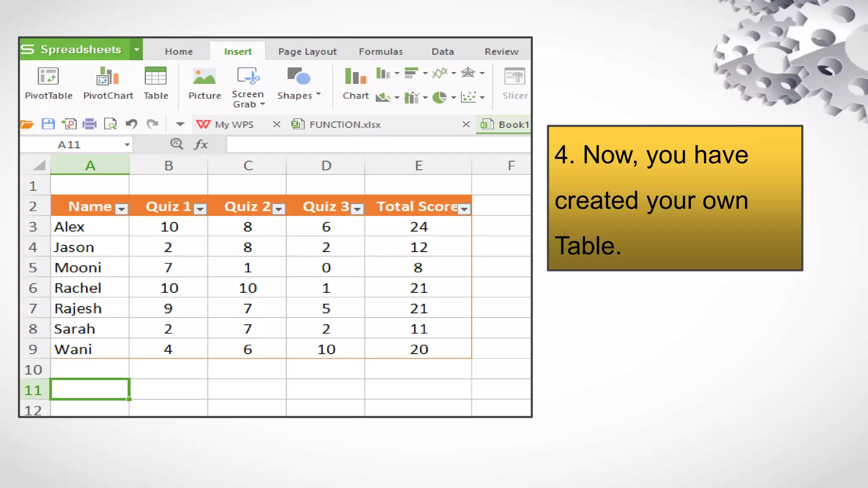Image resolution: width=868 pixels, height=488 pixels.
Task: Select the cell containing Alex
Action: point(90,227)
